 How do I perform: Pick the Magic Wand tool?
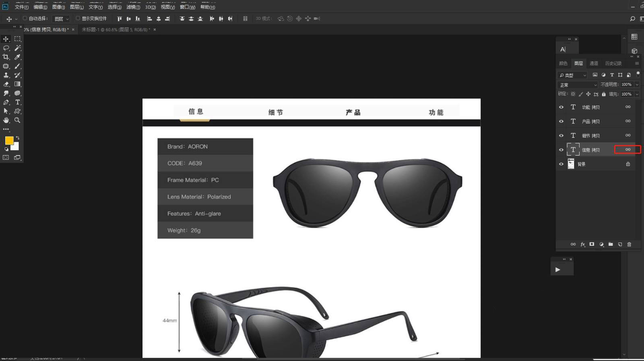pyautogui.click(x=17, y=48)
